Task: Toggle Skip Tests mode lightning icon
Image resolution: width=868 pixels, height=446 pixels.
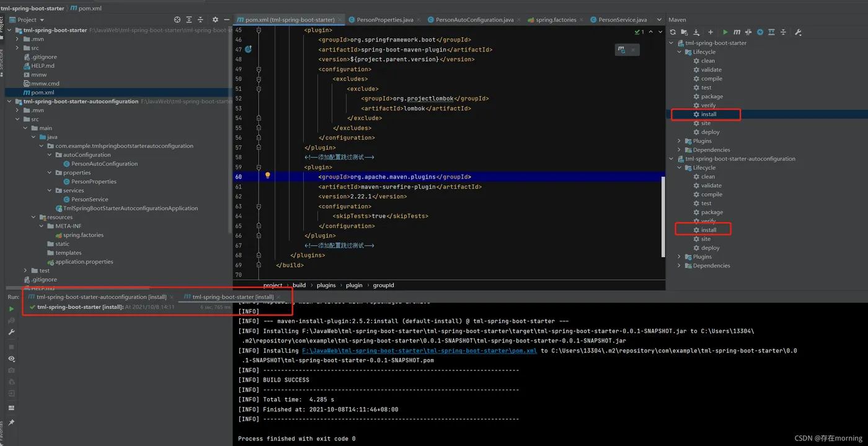Action: pos(760,32)
